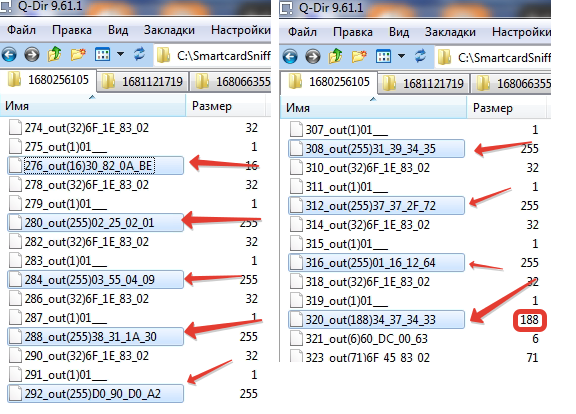The image size is (576, 414).
Task: Click file icon of 319_out(1)01__
Action: click(x=296, y=300)
